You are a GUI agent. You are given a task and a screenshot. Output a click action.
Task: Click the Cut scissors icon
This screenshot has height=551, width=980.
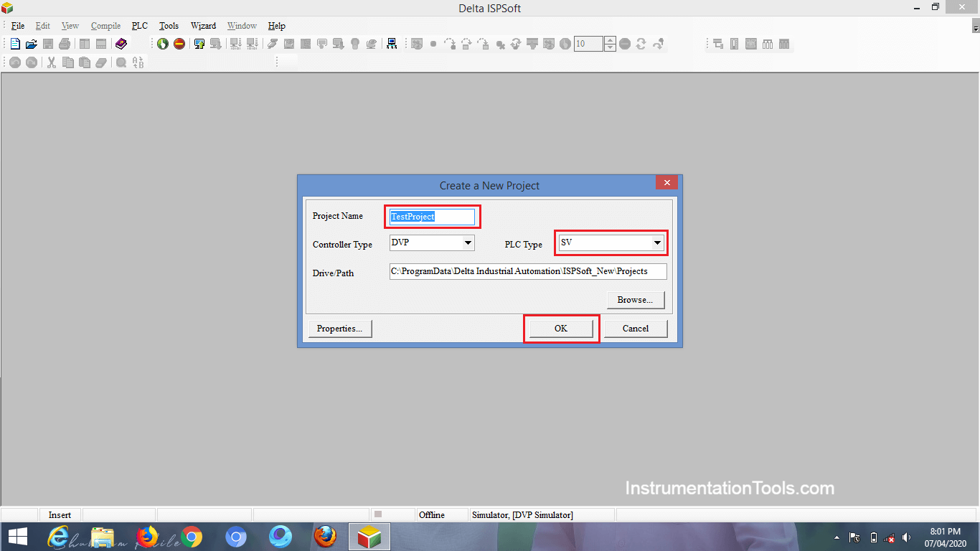click(52, 62)
